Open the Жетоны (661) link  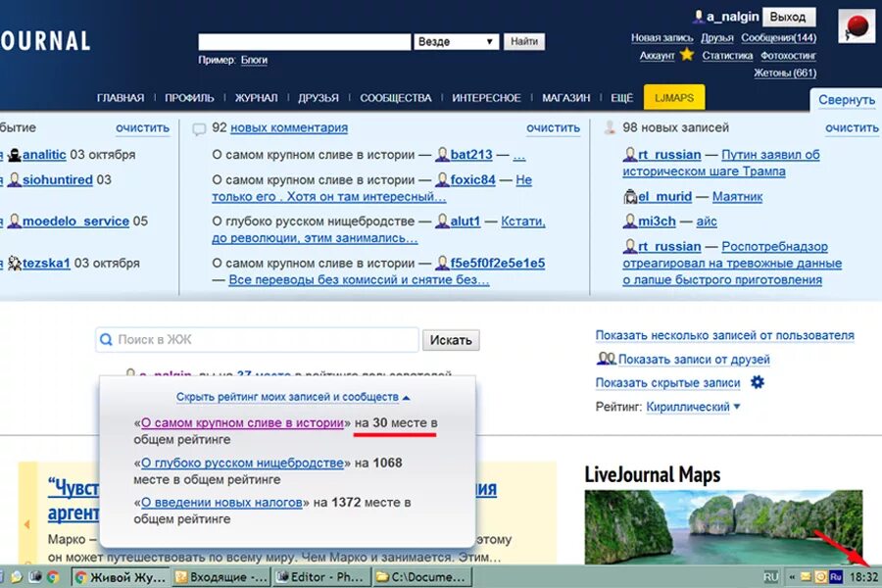click(x=785, y=73)
